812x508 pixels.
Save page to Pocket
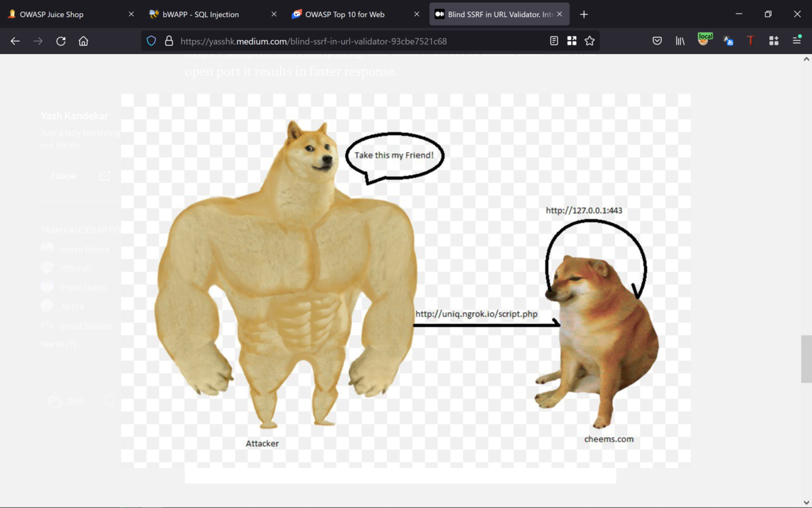pos(657,41)
